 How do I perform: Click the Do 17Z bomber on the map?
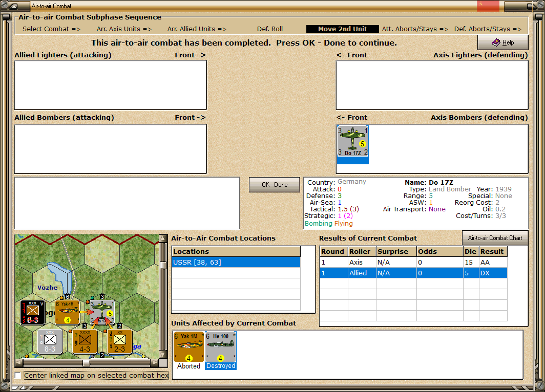pyautogui.click(x=102, y=313)
